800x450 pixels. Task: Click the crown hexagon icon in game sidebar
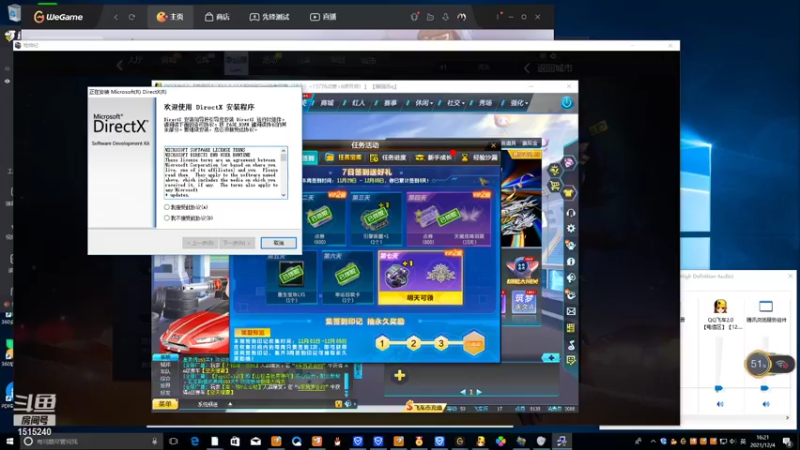[555, 170]
